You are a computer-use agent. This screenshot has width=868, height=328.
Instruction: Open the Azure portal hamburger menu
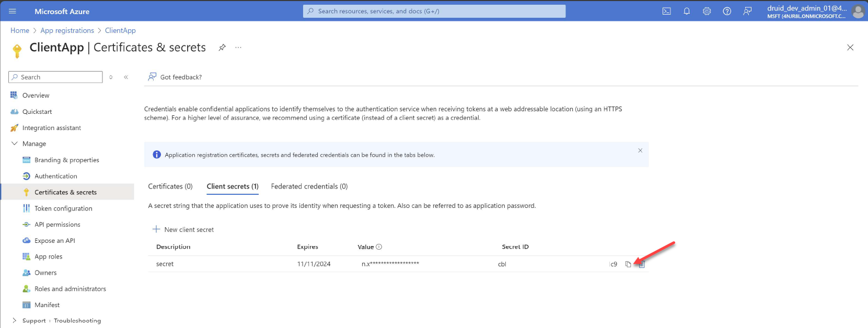point(13,11)
